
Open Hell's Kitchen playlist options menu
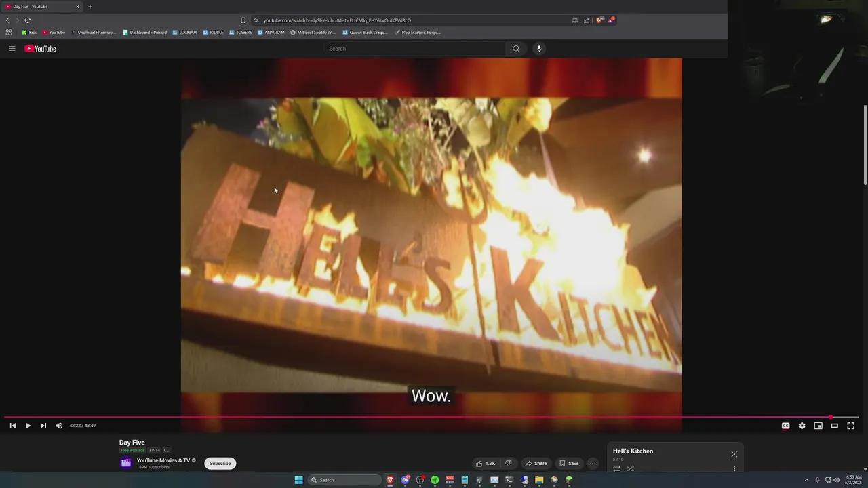[x=734, y=468]
